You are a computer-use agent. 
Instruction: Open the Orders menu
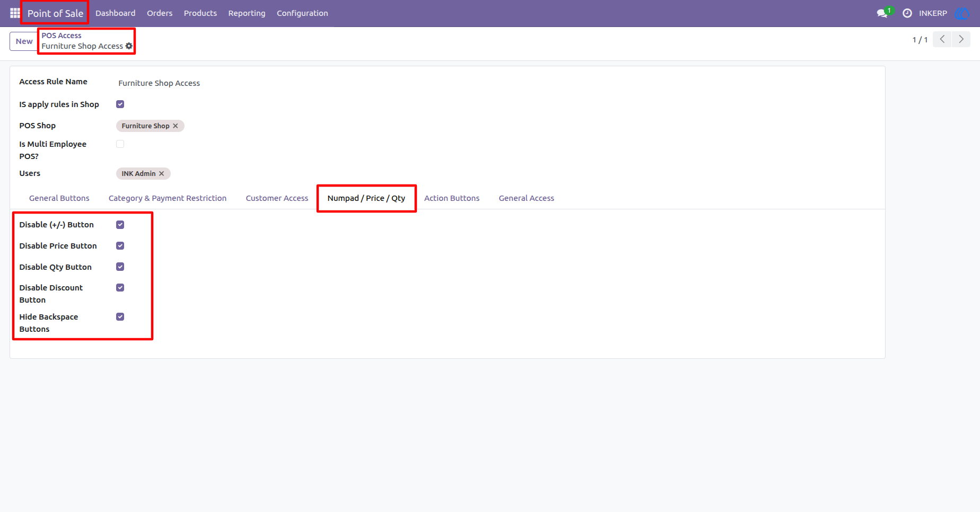[160, 13]
